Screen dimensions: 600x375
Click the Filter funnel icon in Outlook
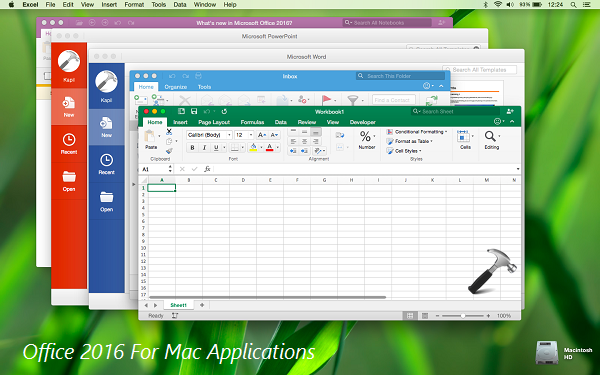[352, 100]
